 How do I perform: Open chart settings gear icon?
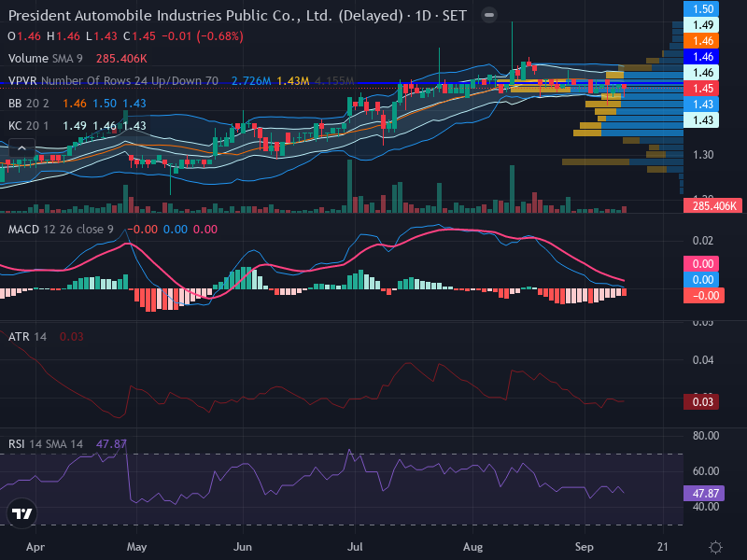(x=715, y=547)
